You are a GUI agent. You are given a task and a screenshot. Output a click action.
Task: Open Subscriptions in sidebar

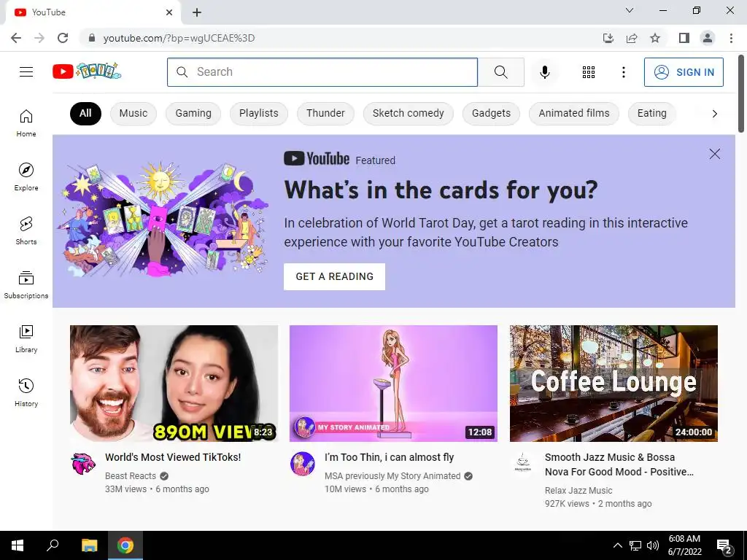pyautogui.click(x=26, y=285)
